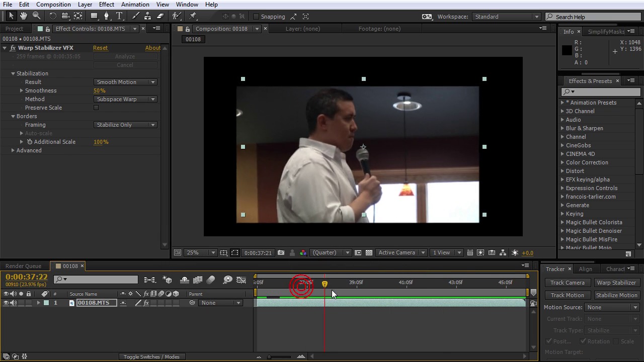
Task: Switch to the Render Queue tab
Action: tap(23, 266)
